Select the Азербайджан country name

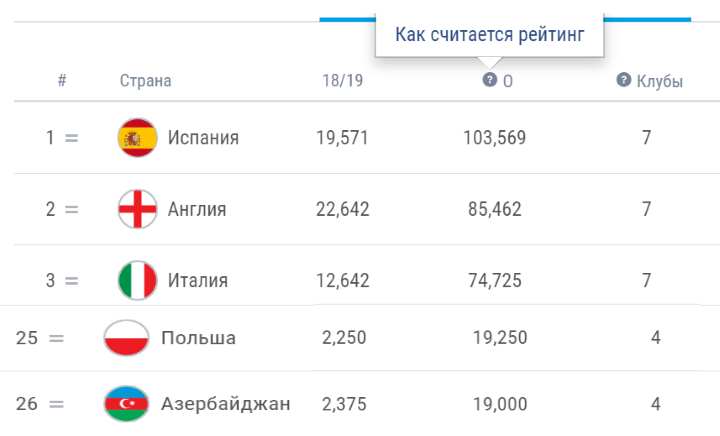click(225, 404)
